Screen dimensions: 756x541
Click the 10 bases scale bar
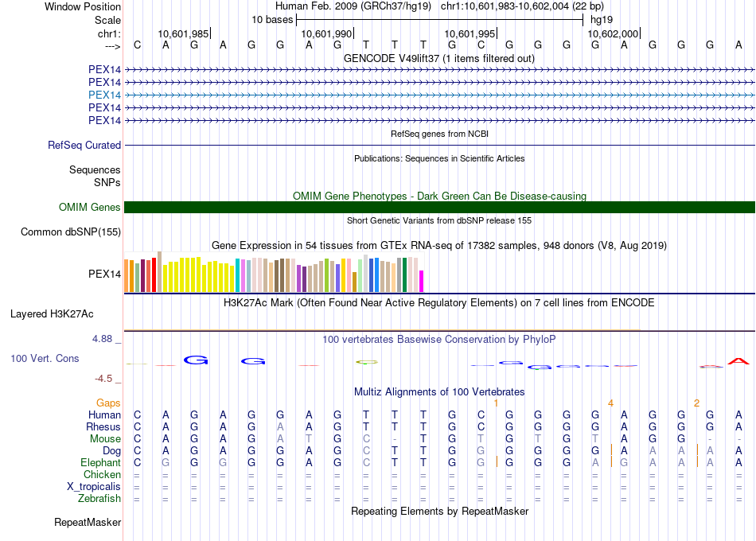pyautogui.click(x=438, y=18)
